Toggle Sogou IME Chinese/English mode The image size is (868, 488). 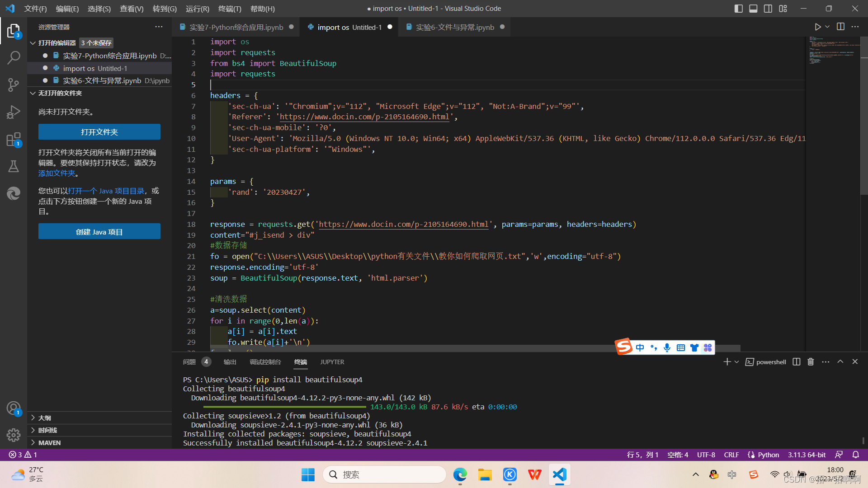click(640, 347)
